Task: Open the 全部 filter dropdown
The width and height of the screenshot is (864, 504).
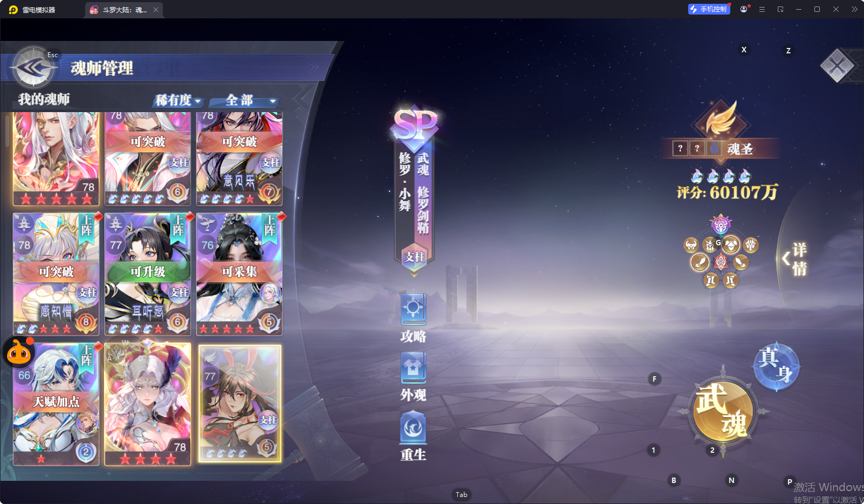Action: click(x=244, y=101)
